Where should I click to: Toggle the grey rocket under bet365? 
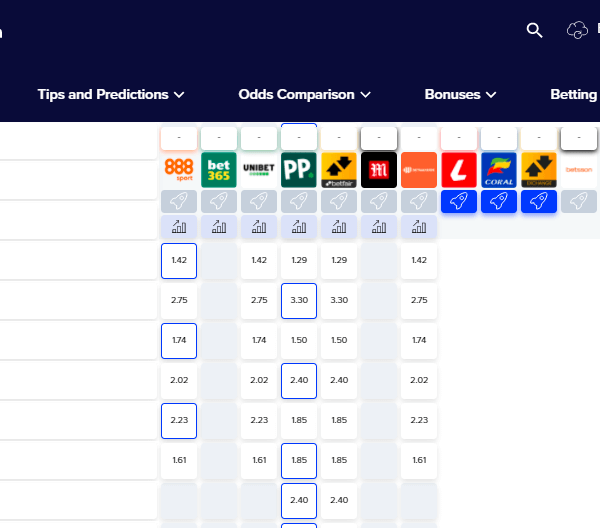pos(219,201)
